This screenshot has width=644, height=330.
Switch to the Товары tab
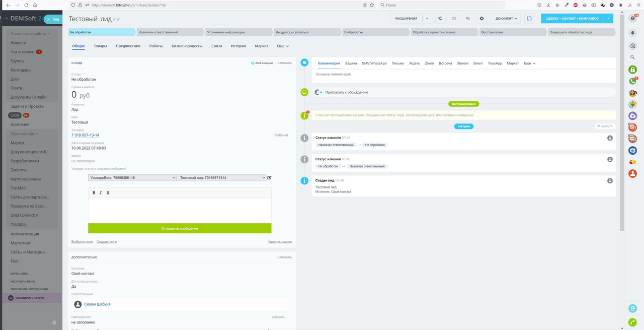tap(100, 46)
